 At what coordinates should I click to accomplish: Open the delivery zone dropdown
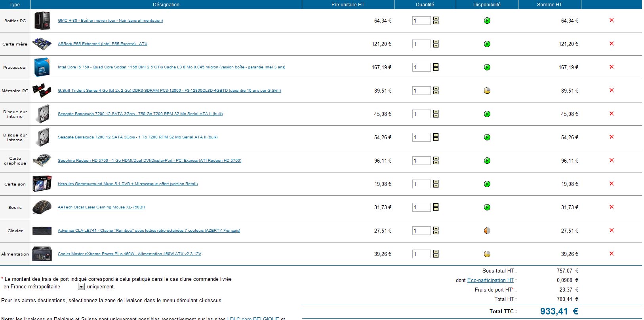[81, 287]
